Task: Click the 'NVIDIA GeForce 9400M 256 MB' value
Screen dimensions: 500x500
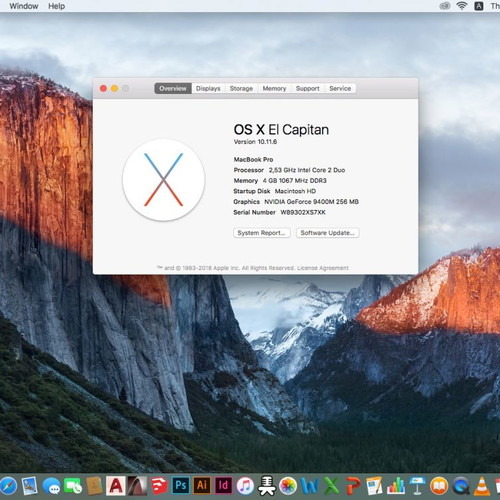Action: pyautogui.click(x=312, y=202)
